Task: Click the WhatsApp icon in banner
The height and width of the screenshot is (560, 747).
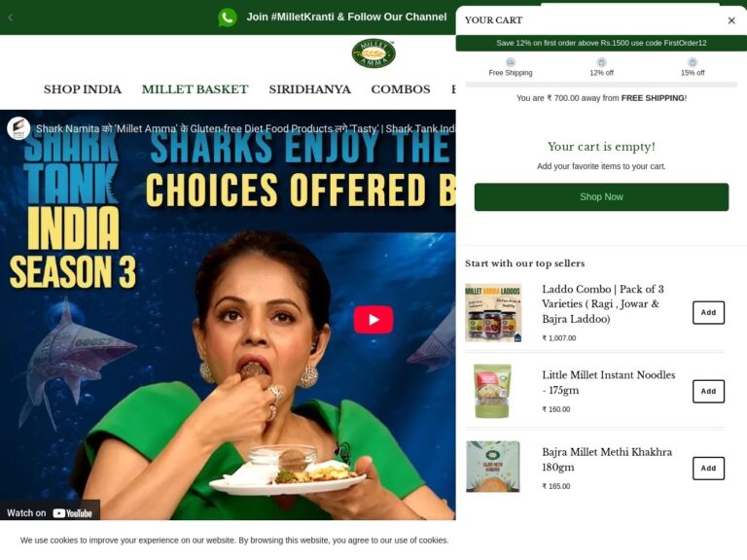Action: tap(228, 17)
